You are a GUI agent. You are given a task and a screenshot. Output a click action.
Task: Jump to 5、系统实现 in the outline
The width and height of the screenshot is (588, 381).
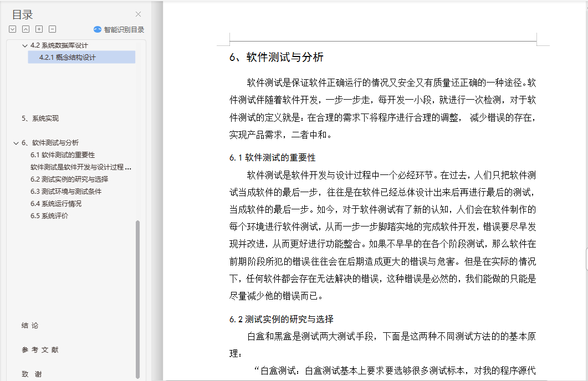(x=40, y=119)
